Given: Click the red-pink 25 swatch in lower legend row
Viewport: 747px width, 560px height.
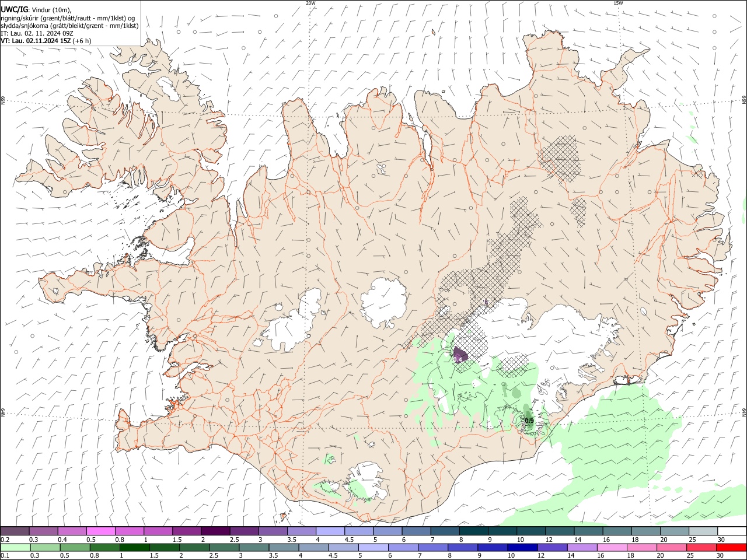Looking at the screenshot, I should [701, 547].
